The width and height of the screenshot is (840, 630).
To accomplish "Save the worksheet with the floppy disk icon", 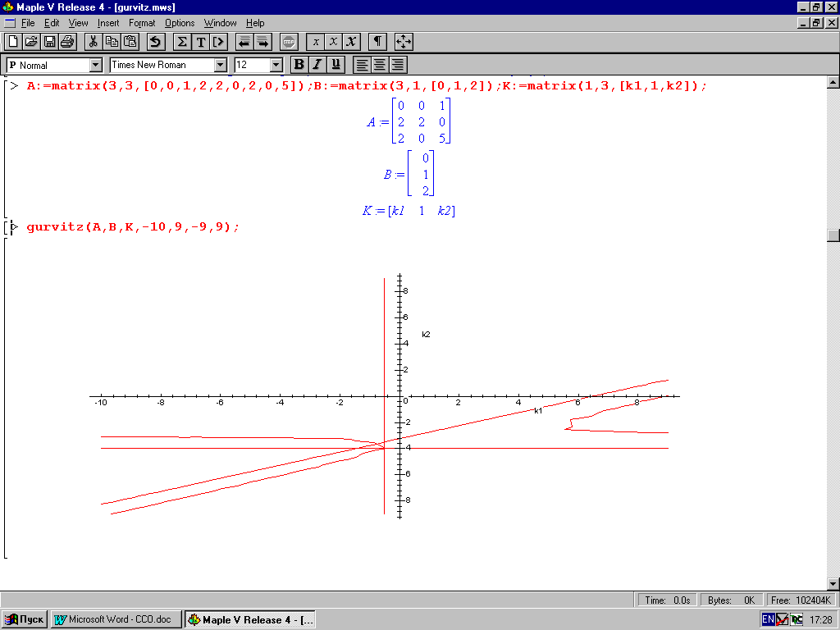I will coord(50,42).
